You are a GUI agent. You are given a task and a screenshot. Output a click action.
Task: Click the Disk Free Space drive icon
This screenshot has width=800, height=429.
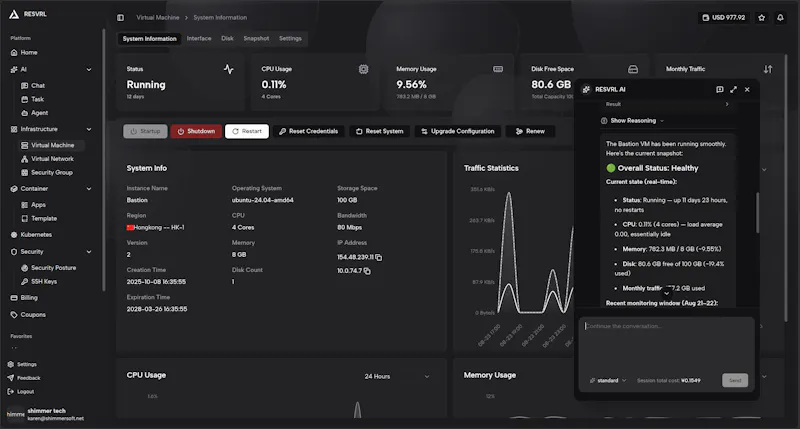(x=633, y=69)
